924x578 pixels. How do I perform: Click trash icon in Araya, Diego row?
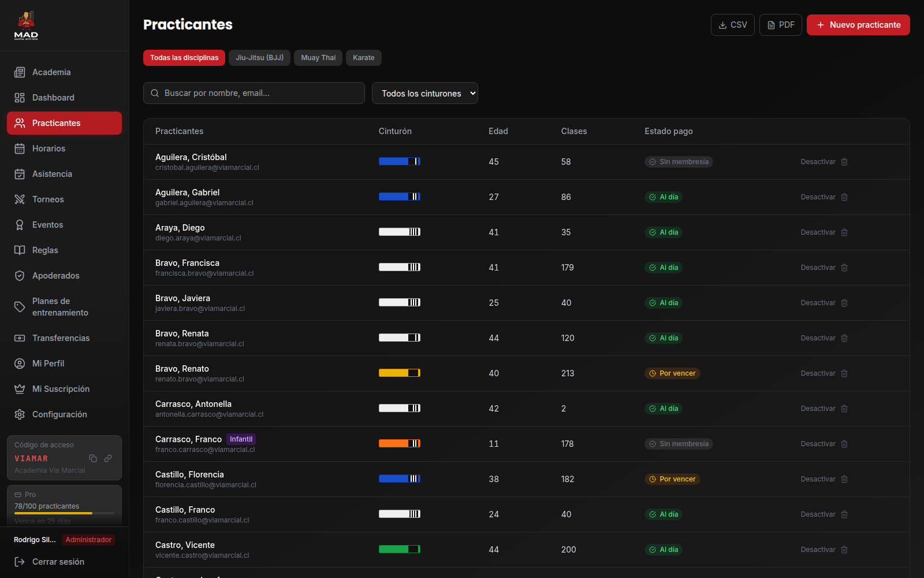pyautogui.click(x=844, y=232)
